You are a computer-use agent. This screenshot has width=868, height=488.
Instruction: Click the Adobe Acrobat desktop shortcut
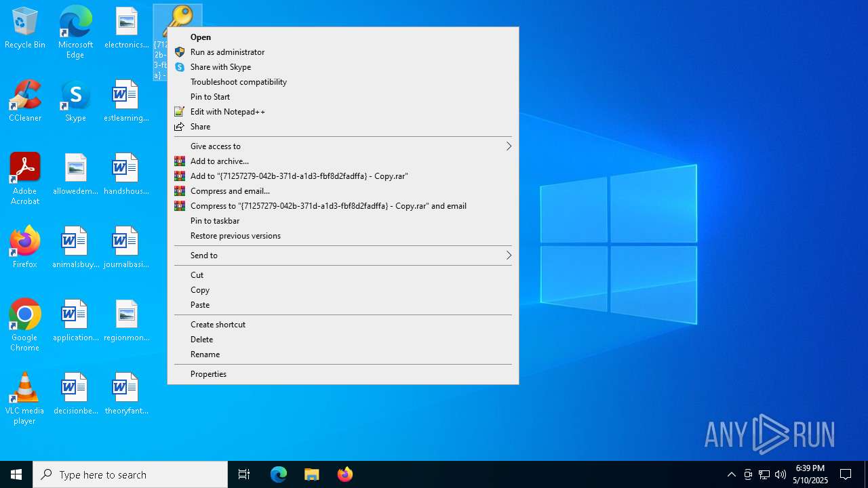coord(25,179)
